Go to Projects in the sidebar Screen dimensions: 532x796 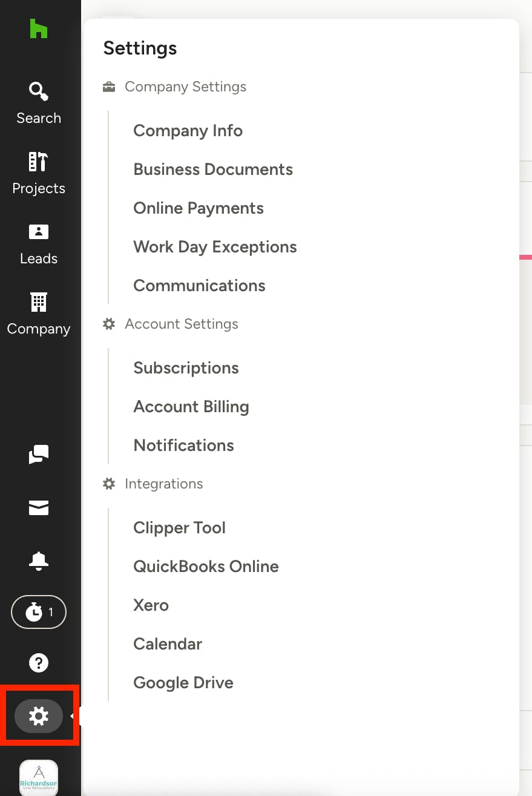point(39,174)
